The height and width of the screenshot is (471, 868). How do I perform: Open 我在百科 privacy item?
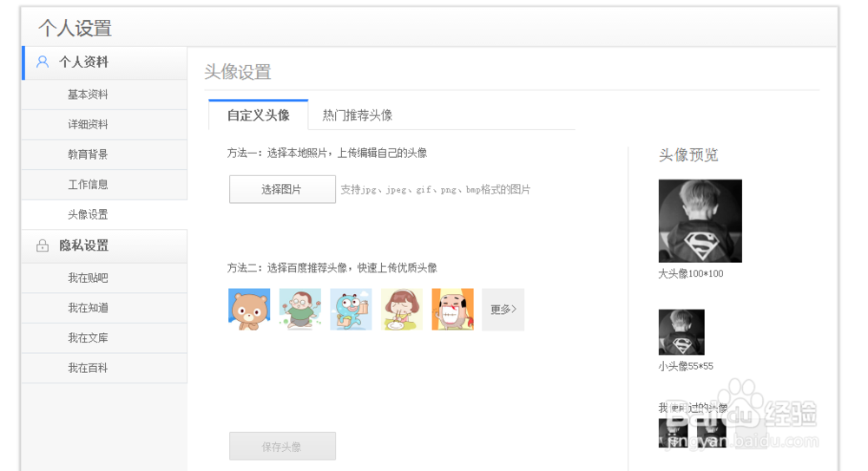point(105,368)
